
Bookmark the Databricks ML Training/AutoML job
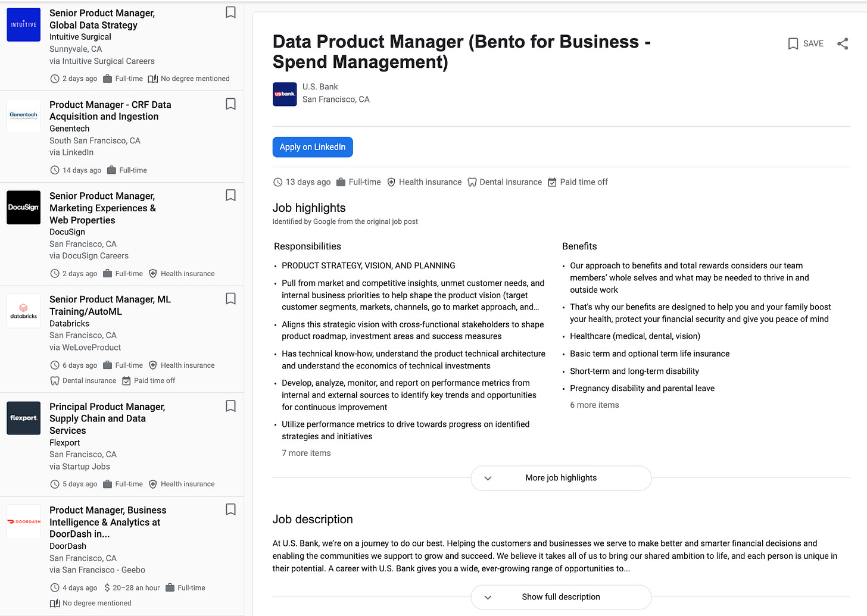230,299
